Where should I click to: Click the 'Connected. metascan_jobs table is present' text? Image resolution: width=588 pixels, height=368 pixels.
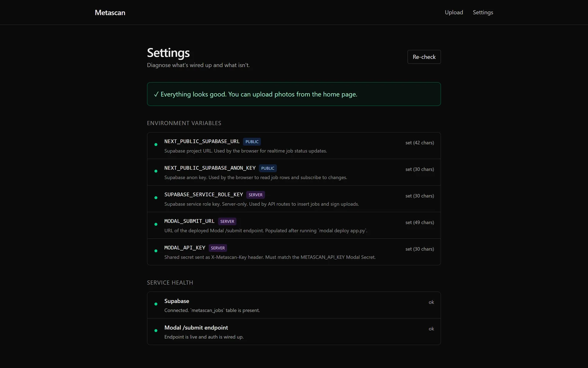pyautogui.click(x=212, y=310)
